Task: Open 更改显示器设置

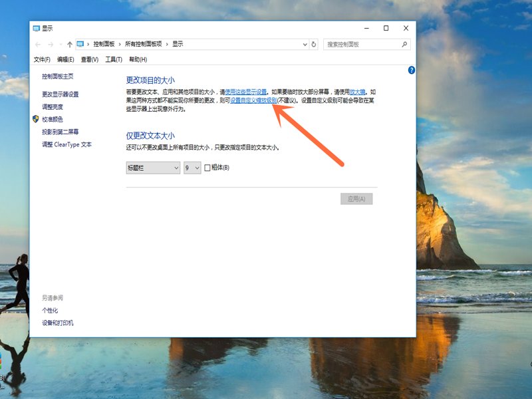Action: [x=61, y=94]
